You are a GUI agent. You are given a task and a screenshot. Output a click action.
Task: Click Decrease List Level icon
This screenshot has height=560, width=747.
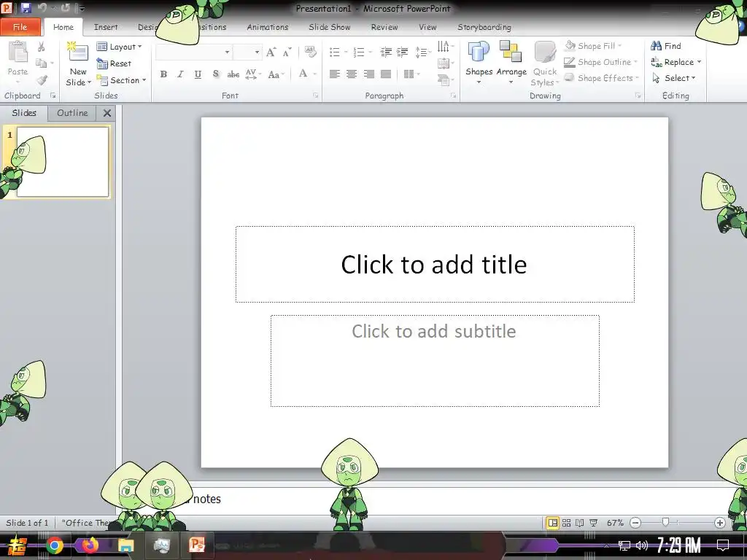(386, 52)
